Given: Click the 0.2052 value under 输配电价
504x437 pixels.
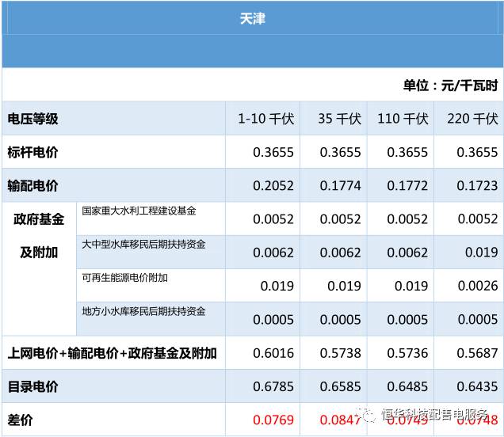Looking at the screenshot, I should (x=273, y=186).
